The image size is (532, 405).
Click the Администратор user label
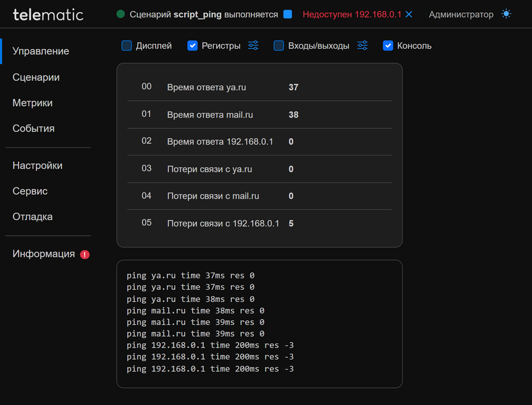pos(461,14)
